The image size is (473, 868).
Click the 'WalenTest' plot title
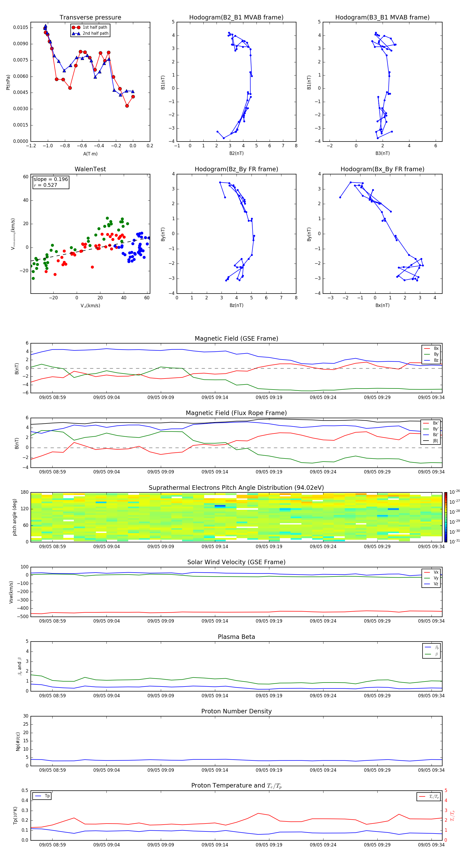tap(90, 169)
